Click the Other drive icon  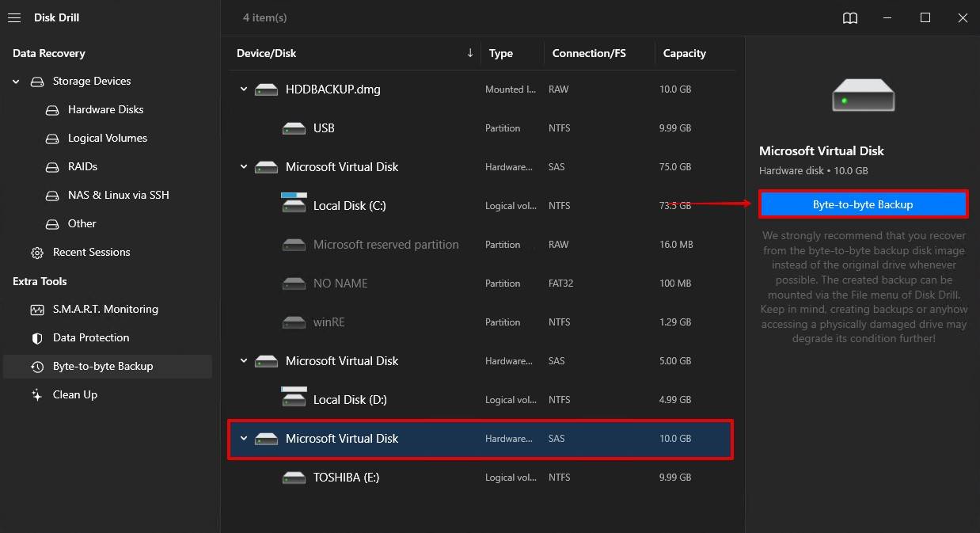click(x=52, y=224)
